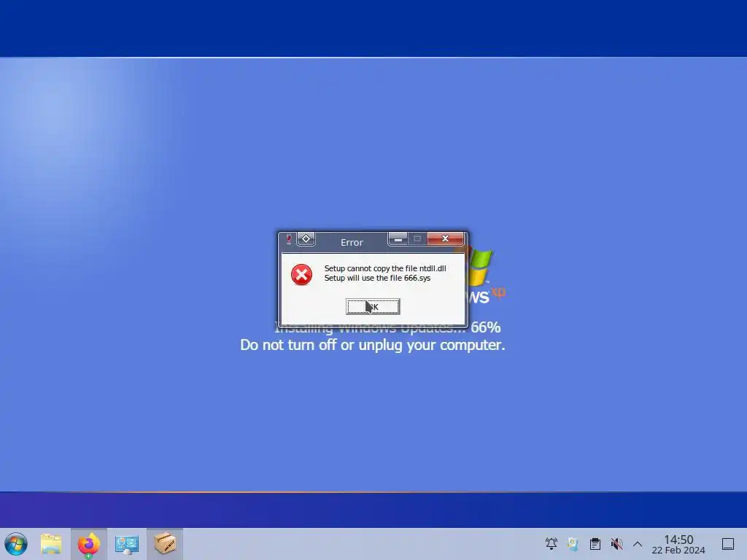Click the weather-style tray icon

573,544
